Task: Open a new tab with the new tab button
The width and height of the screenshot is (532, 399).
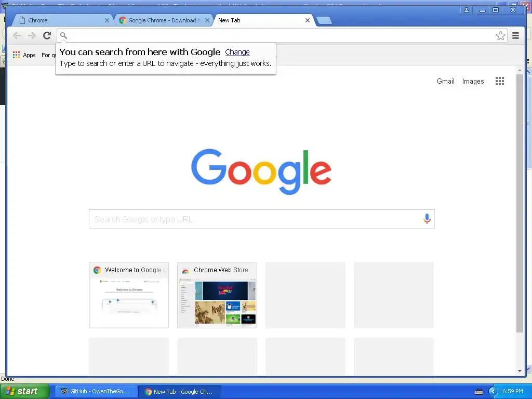Action: click(324, 21)
